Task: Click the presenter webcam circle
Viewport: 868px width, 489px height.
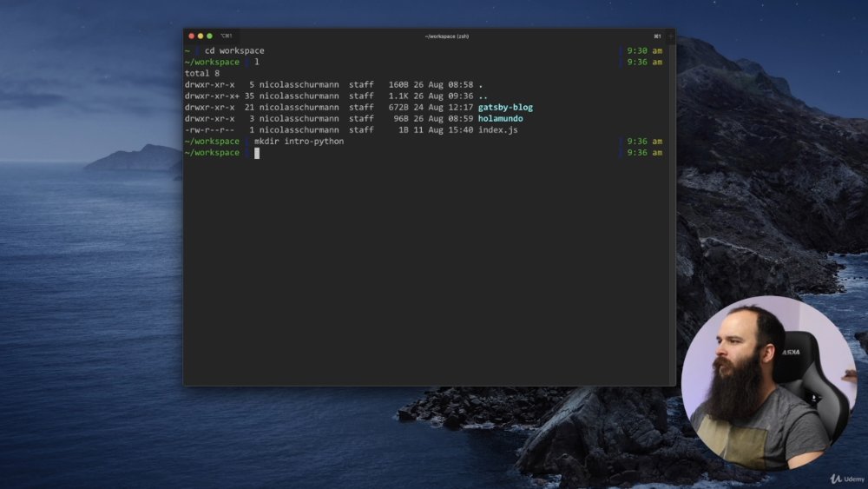Action: (x=769, y=383)
